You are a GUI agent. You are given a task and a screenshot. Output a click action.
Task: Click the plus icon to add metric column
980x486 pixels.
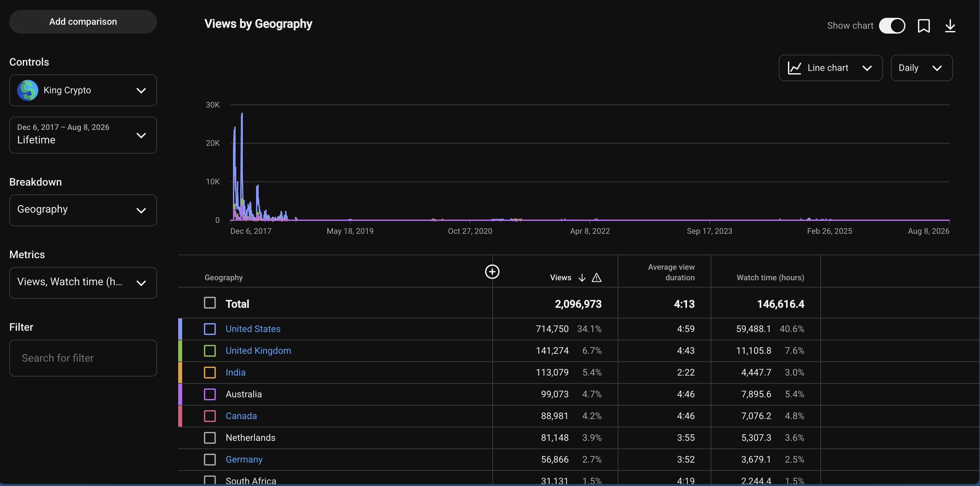point(492,272)
